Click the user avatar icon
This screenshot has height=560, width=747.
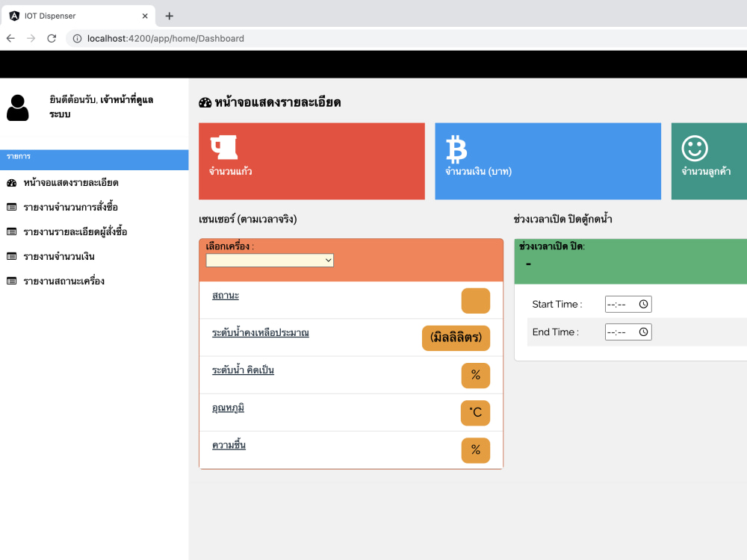(18, 108)
